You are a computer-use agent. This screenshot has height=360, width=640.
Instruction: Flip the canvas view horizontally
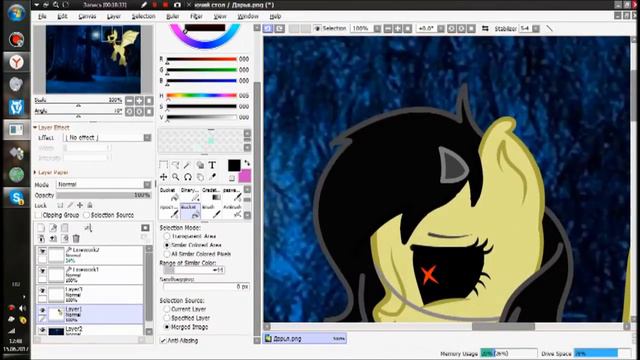click(485, 29)
